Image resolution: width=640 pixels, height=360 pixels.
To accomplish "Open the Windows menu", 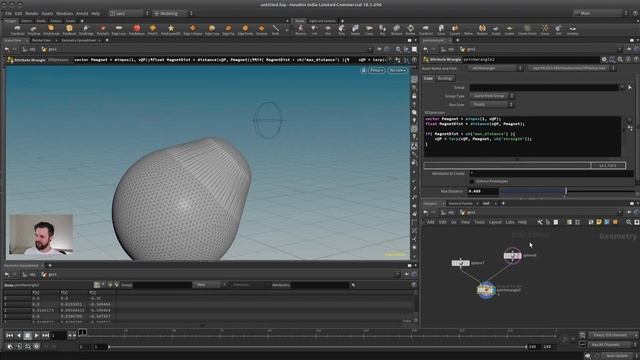I will pyautogui.click(x=64, y=13).
